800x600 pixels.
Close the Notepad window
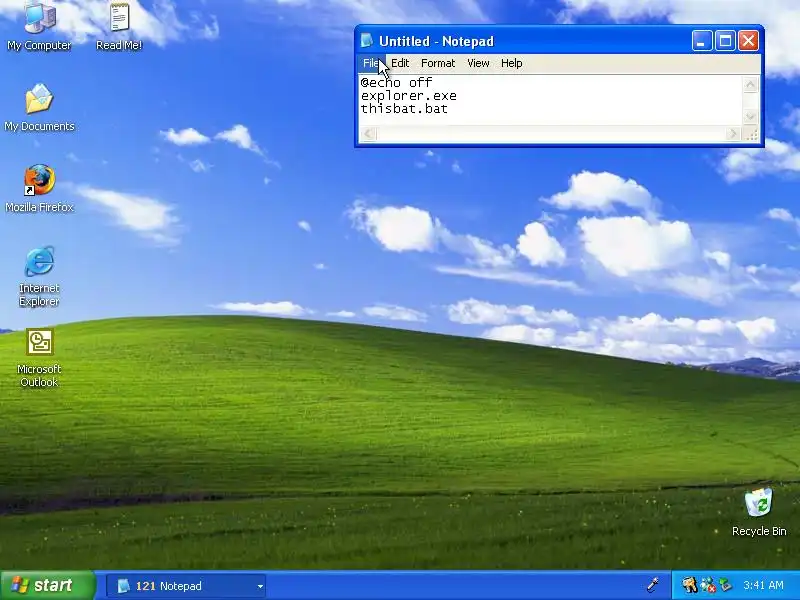[748, 41]
